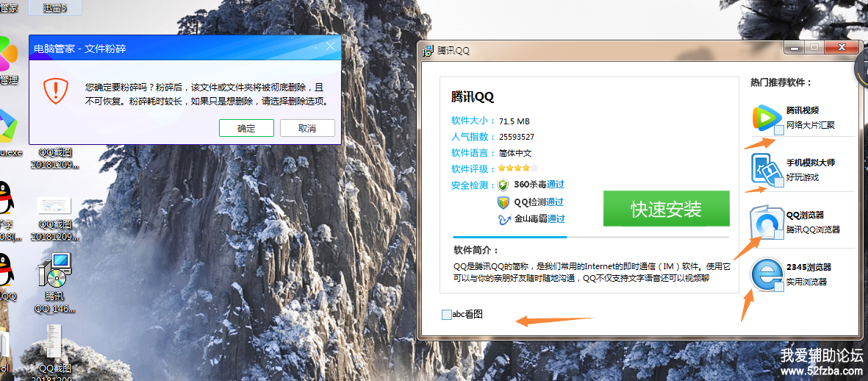
Task: Click 取消 in the file shredder dialog
Action: pyautogui.click(x=307, y=128)
